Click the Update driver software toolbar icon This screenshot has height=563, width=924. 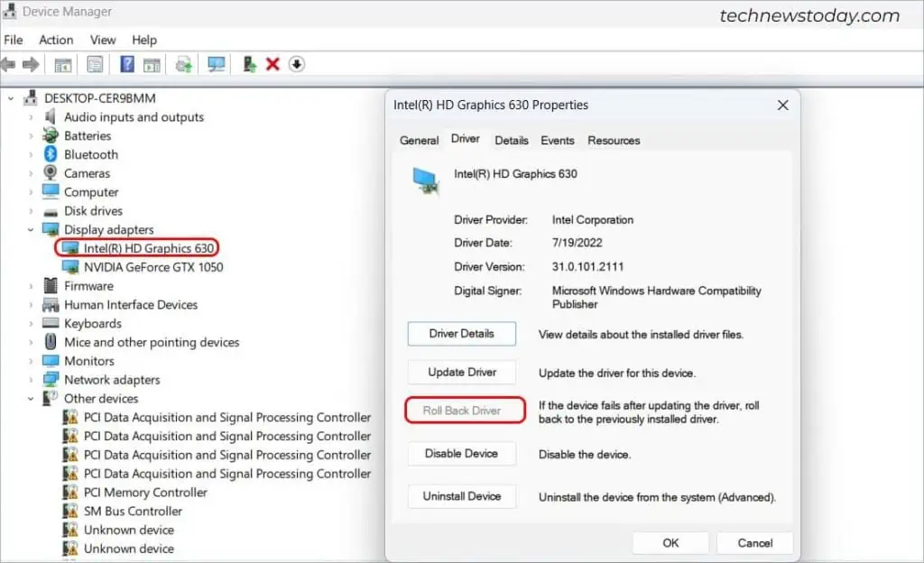click(184, 64)
